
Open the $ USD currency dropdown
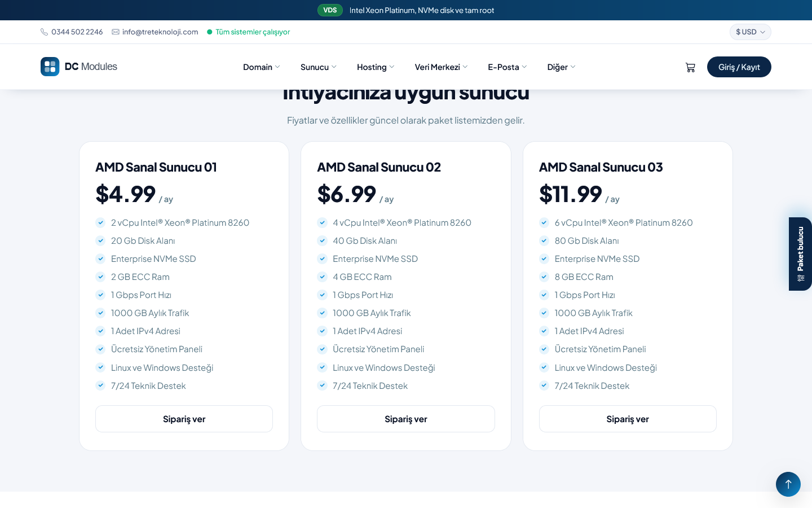point(750,32)
